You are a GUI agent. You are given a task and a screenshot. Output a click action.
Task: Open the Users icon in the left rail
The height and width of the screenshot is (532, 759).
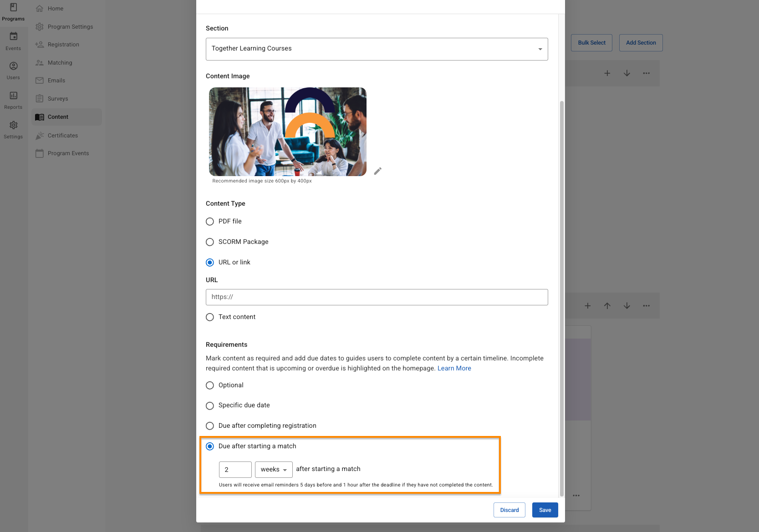point(13,71)
